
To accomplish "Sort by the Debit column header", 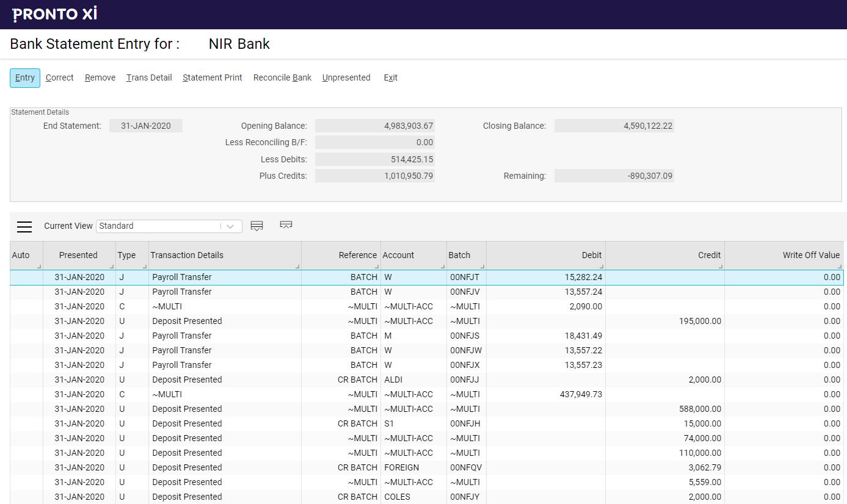I will (x=591, y=255).
